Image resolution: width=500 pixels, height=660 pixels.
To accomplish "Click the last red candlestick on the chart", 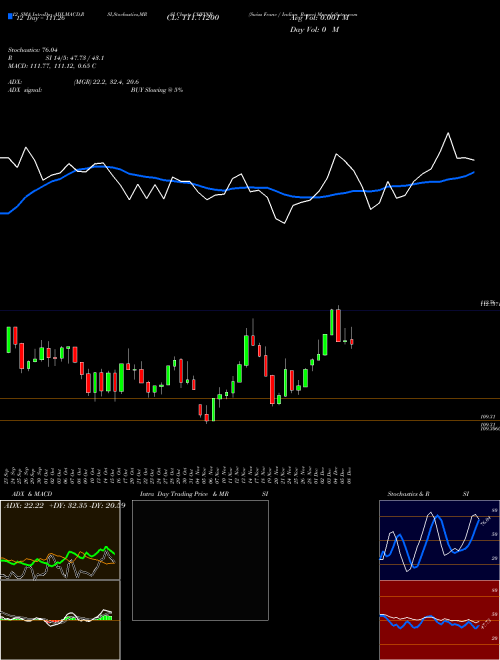I will (352, 342).
